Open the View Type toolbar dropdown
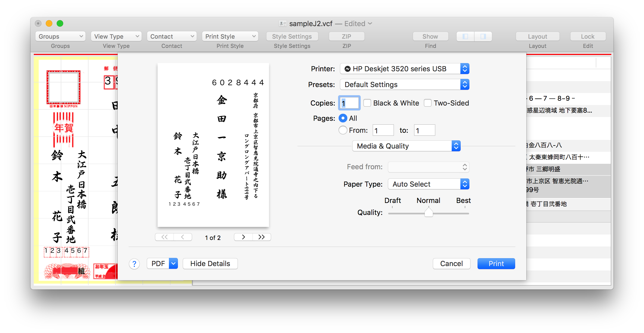This screenshot has height=333, width=644. (116, 36)
